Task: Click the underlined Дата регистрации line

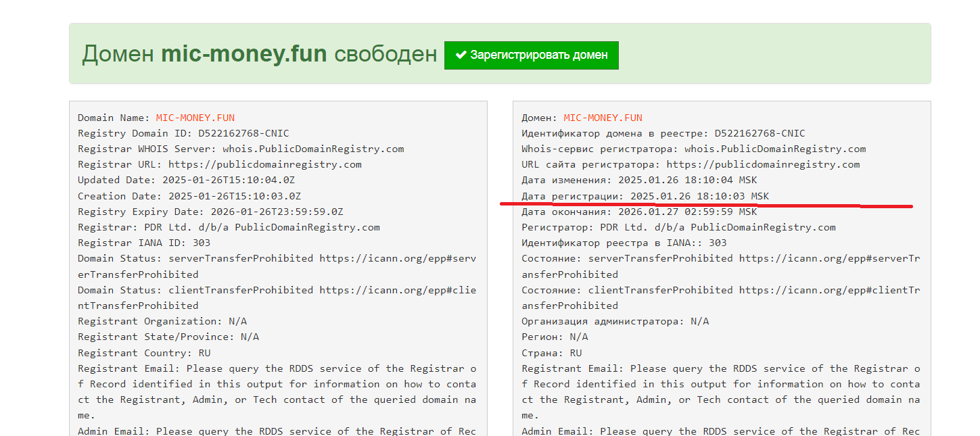Action: pyautogui.click(x=645, y=196)
